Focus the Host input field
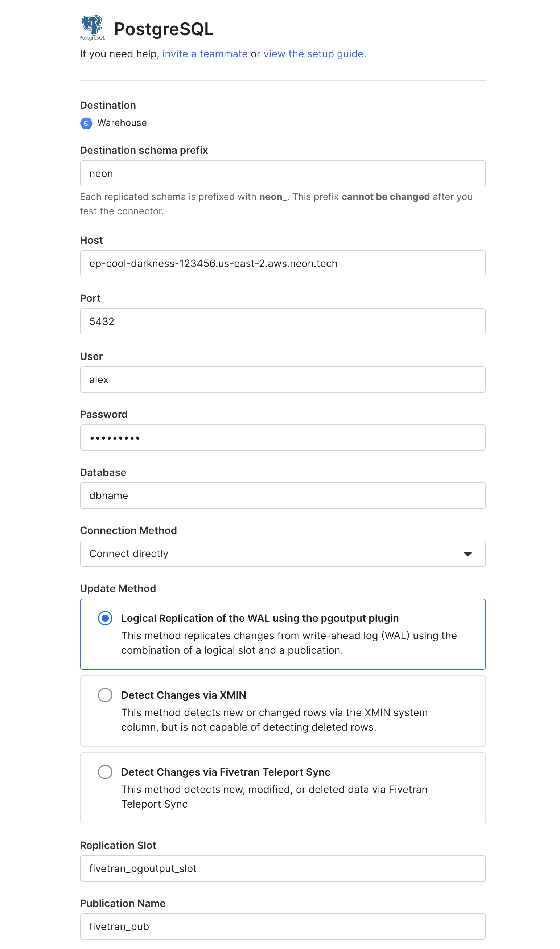 click(283, 263)
